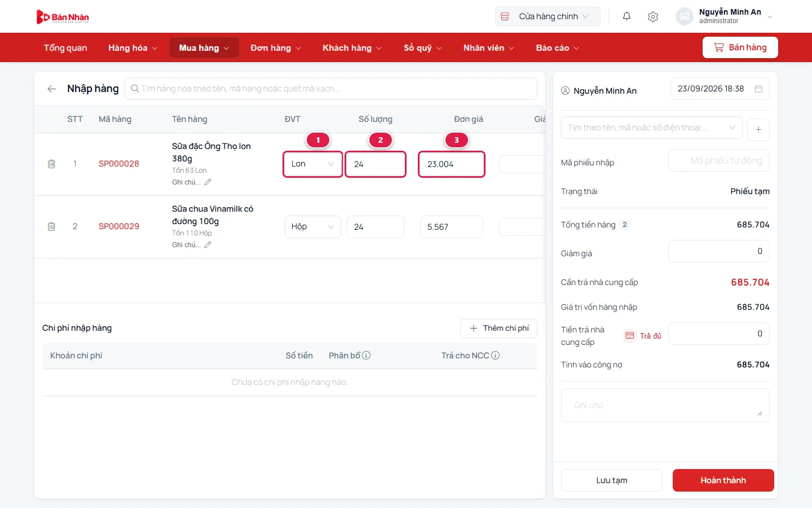Open the Lon unit dropdown
The width and height of the screenshot is (812, 508).
[x=313, y=164]
